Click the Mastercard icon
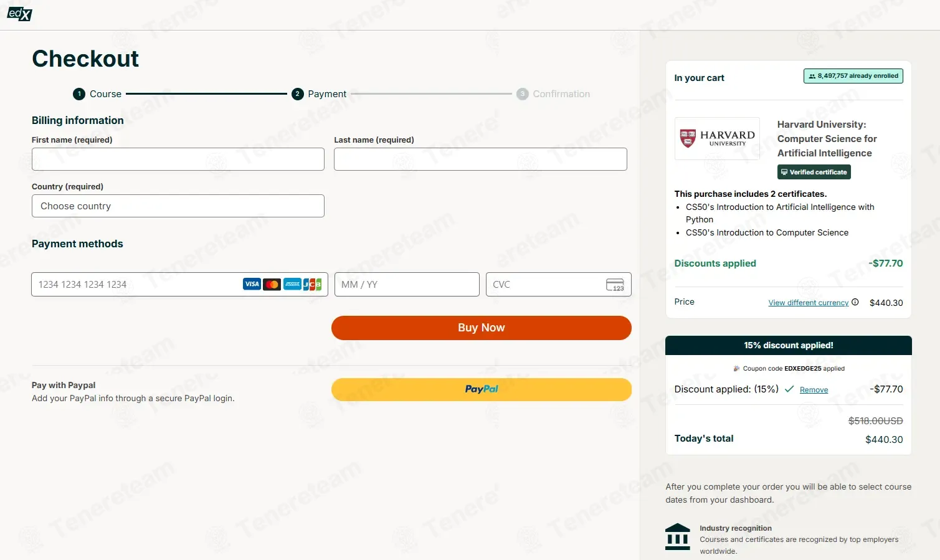This screenshot has width=940, height=560. tap(272, 284)
